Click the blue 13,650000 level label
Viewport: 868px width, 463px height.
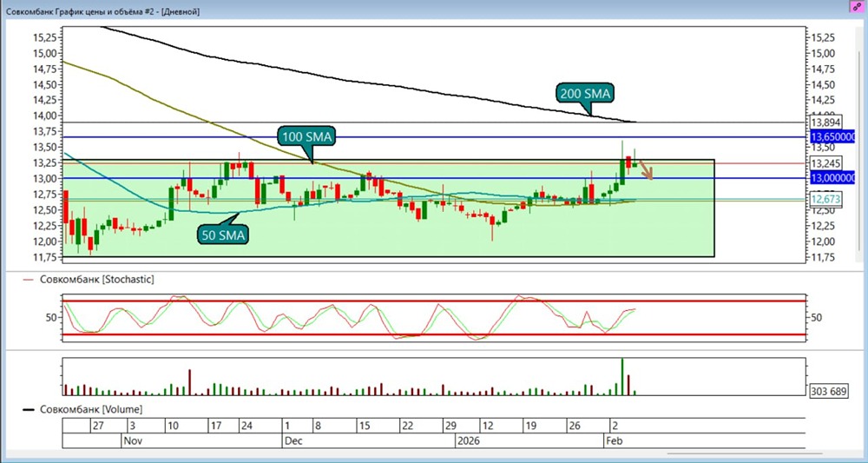point(833,136)
